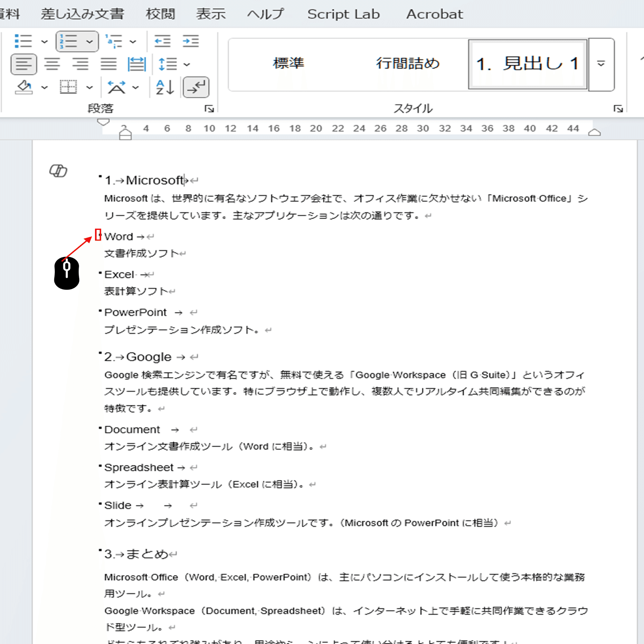
Task: Click the increase indent icon
Action: 190,41
